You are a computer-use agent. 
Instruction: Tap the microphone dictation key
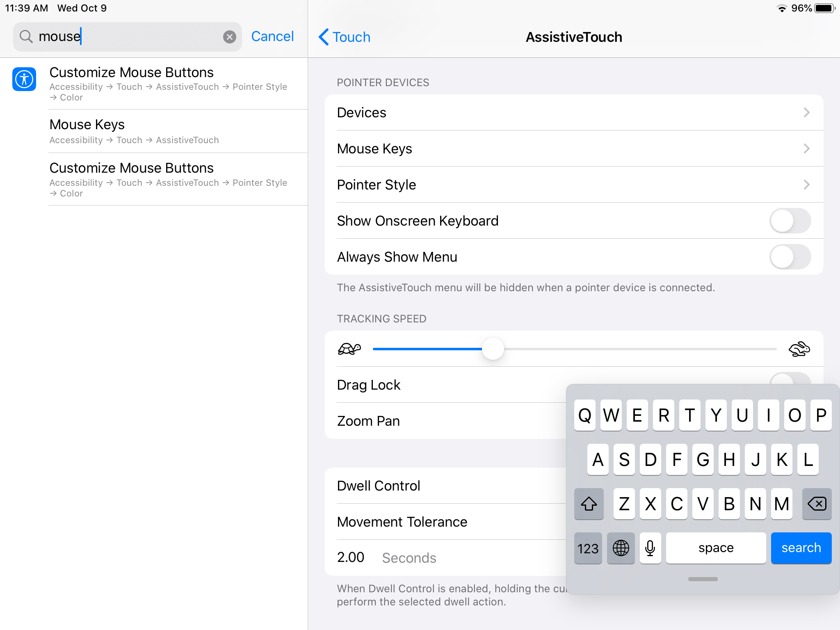pyautogui.click(x=650, y=548)
